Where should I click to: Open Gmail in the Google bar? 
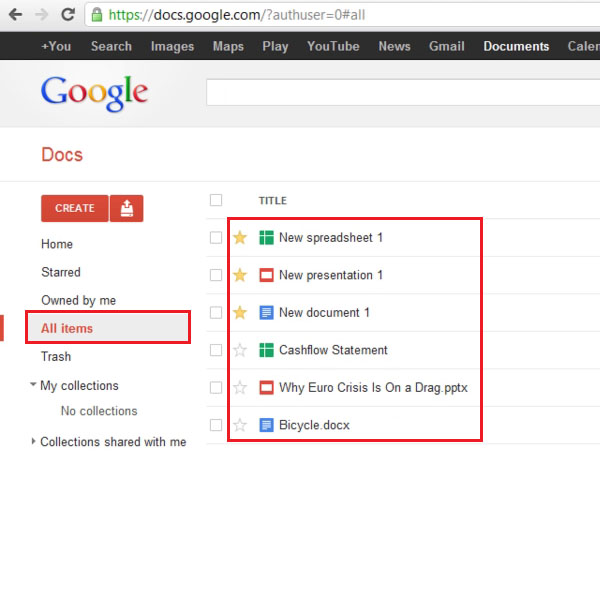[447, 46]
